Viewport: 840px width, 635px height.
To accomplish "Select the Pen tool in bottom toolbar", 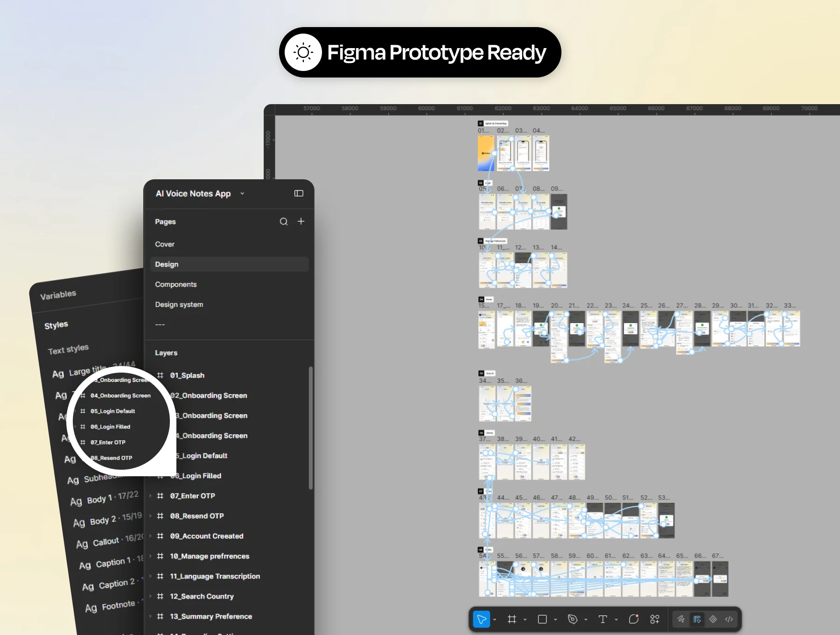I will click(573, 619).
